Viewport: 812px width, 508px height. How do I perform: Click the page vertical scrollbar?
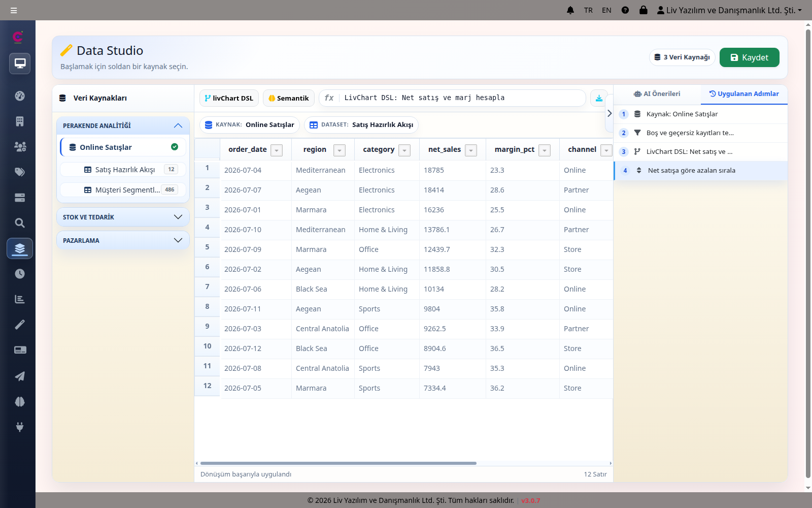point(808,254)
